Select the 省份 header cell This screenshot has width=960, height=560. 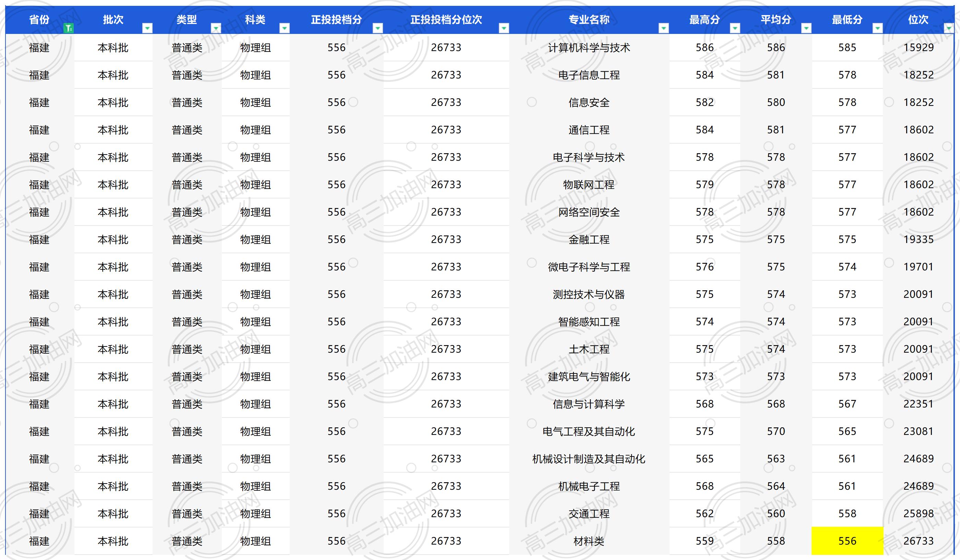click(40, 20)
